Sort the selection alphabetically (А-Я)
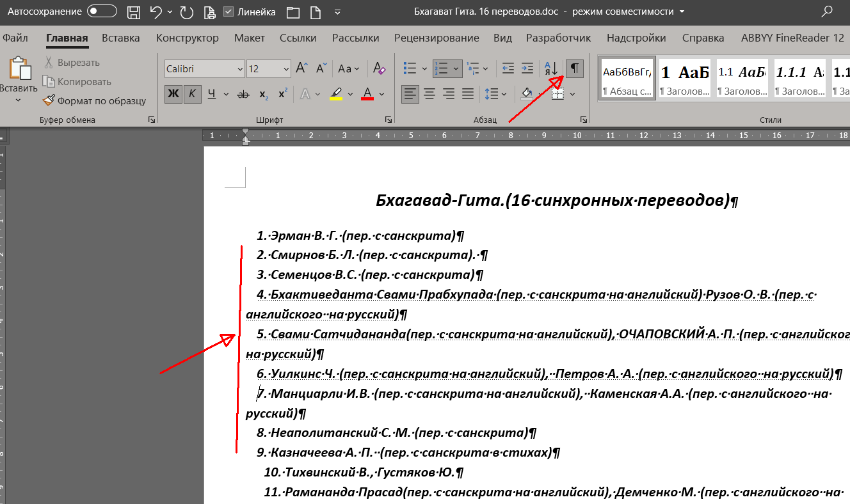 tap(551, 68)
